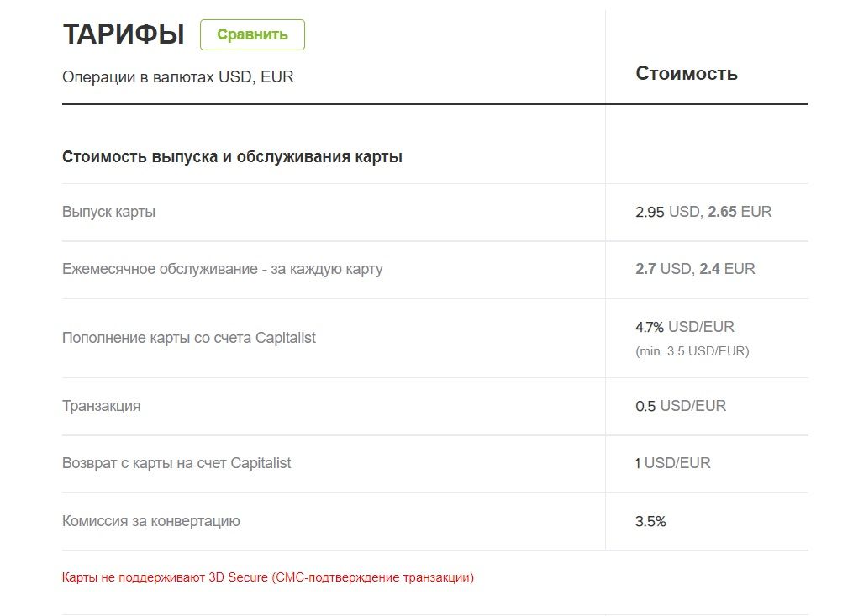Select the Ежемесячное обслуживание row label

223,269
